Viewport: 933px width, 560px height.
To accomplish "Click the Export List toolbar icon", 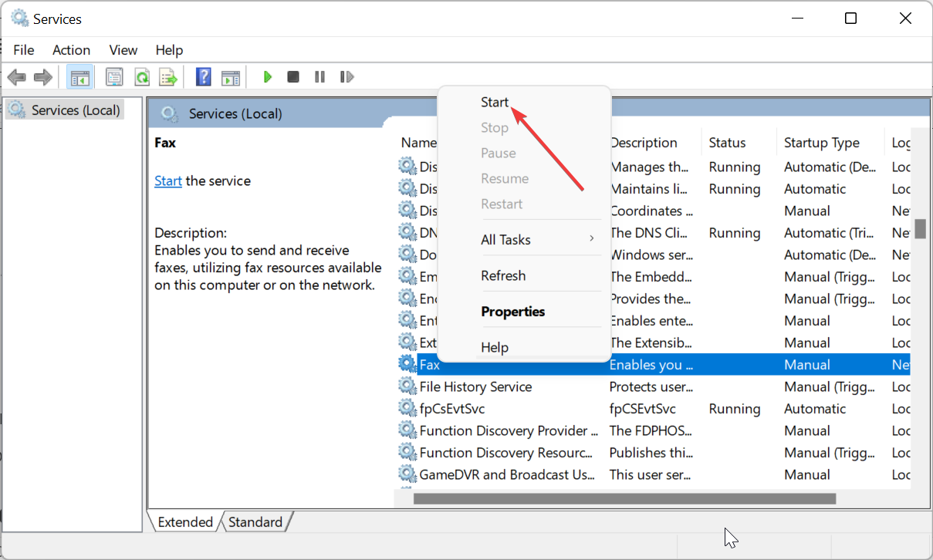I will click(168, 77).
